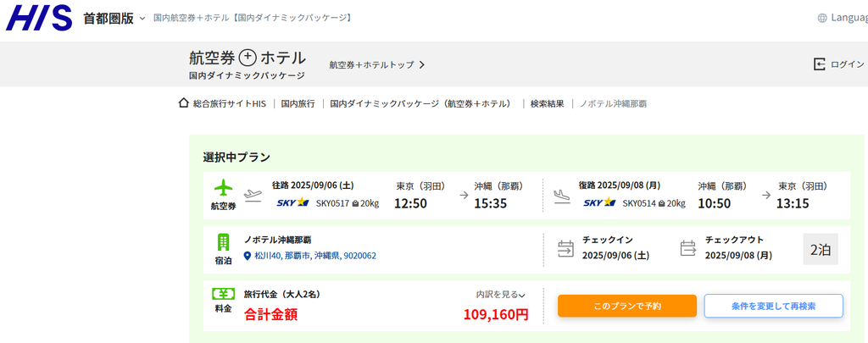Click the globe Language icon
This screenshot has height=343, width=868.
(822, 18)
